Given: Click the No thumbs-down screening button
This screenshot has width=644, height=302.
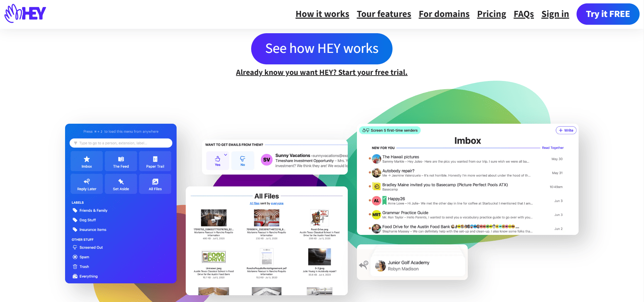Looking at the screenshot, I should pos(243,161).
